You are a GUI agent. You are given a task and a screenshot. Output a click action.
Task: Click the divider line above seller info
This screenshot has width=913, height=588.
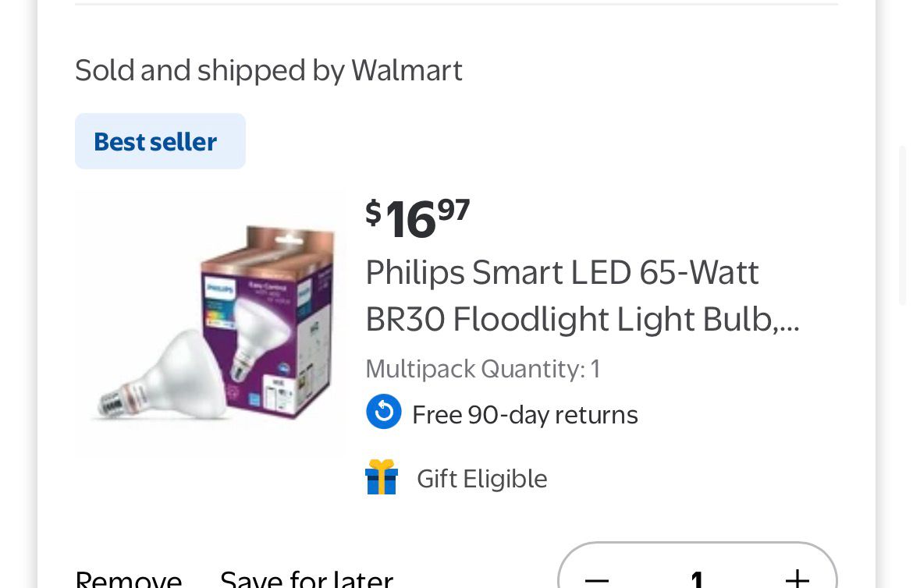coord(456,5)
